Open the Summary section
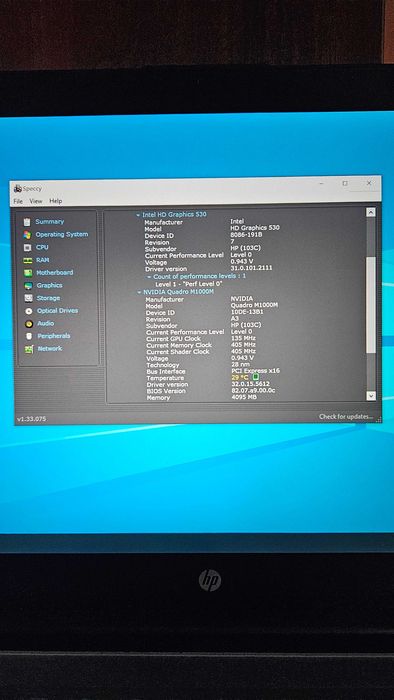 50,221
